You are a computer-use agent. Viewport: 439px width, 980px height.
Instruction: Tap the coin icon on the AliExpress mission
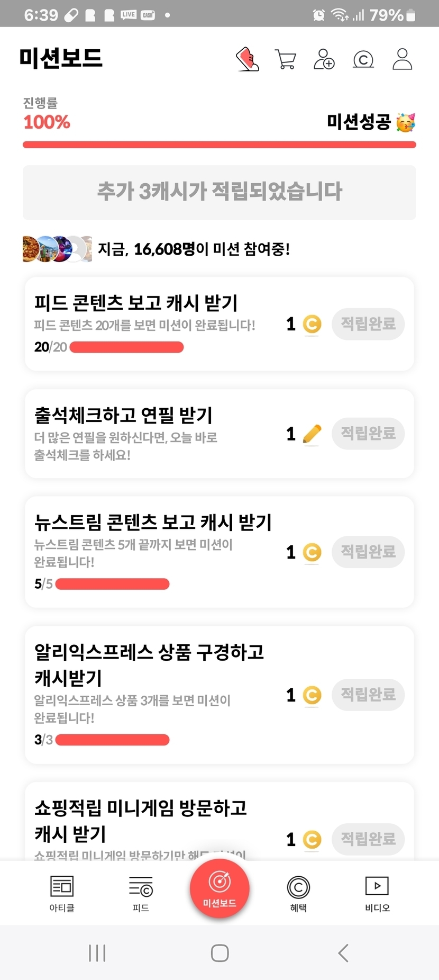tap(312, 695)
